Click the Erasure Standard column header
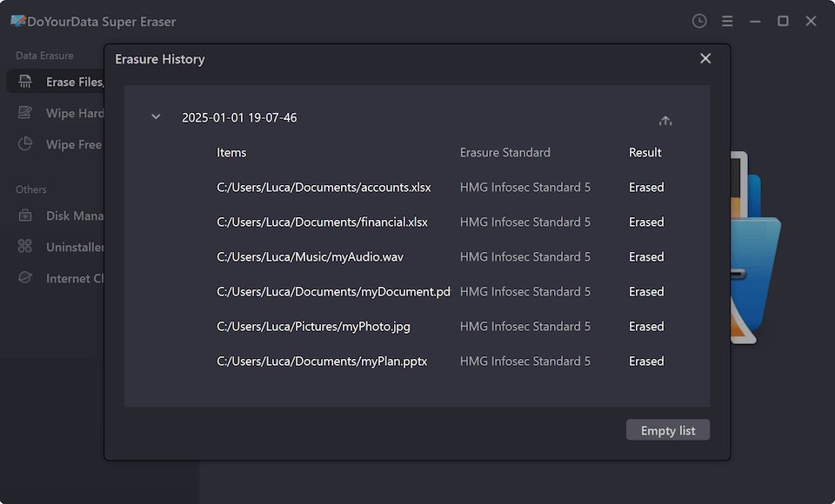The width and height of the screenshot is (835, 504). coord(504,153)
